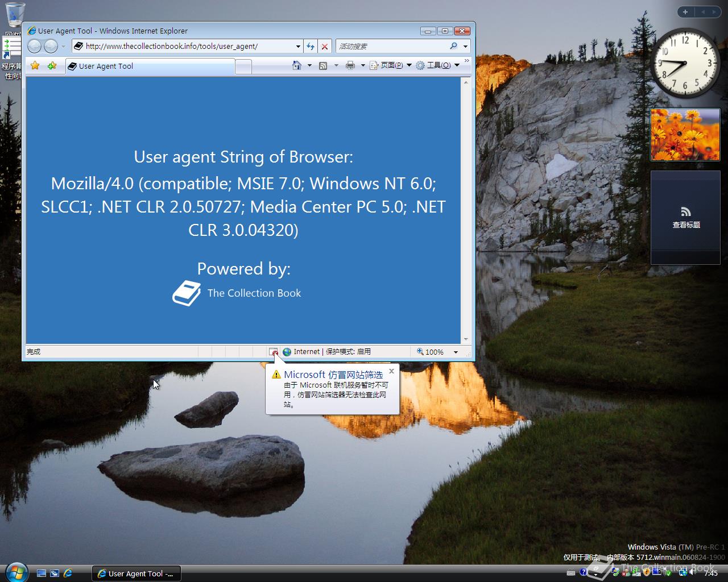Viewport: 728px width, 582px height.
Task: Expand the Feeds dropdown arrow
Action: coord(336,65)
